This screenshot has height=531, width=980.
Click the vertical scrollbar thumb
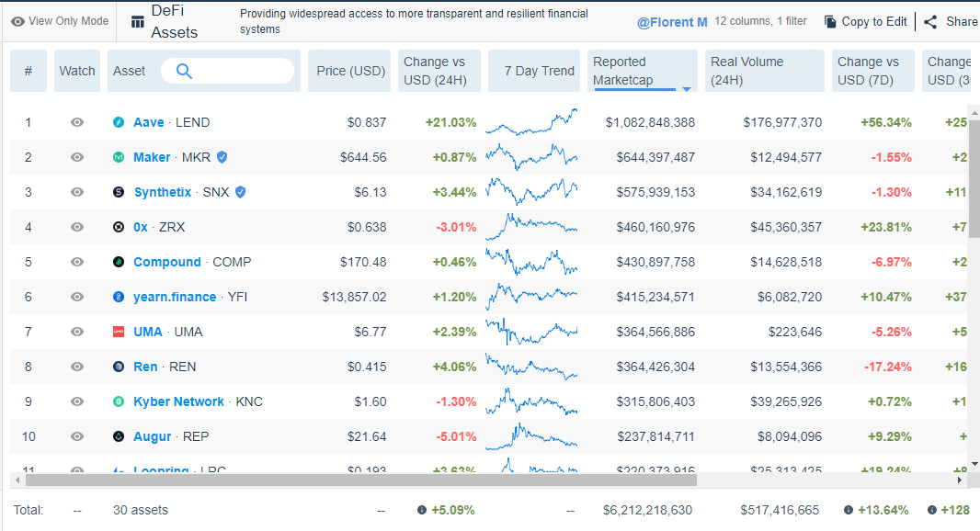pyautogui.click(x=974, y=178)
